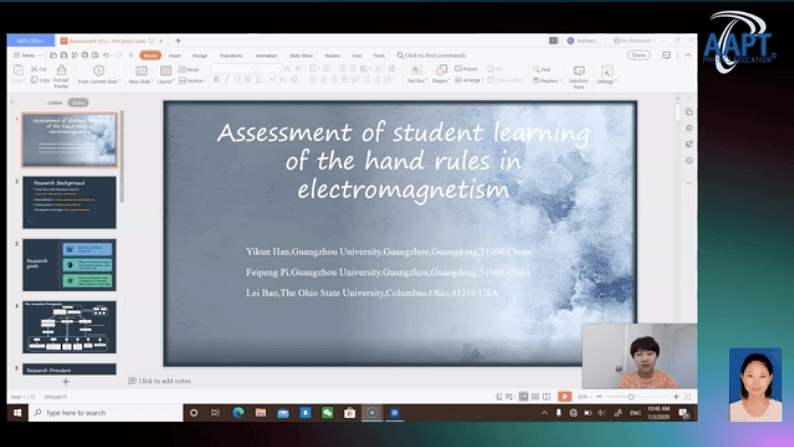Click the Print Preview icon in quick access toolbar
This screenshot has height=447, width=794.
pyautogui.click(x=95, y=55)
